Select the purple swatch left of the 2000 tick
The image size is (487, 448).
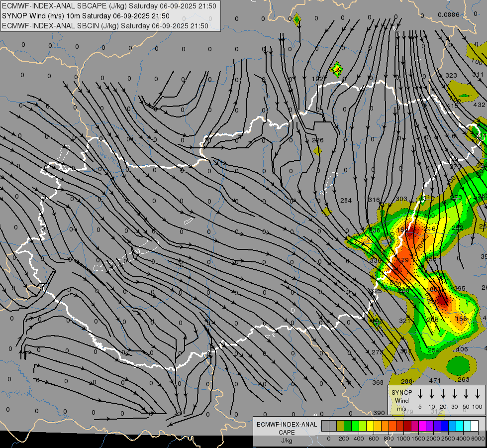point(429,426)
